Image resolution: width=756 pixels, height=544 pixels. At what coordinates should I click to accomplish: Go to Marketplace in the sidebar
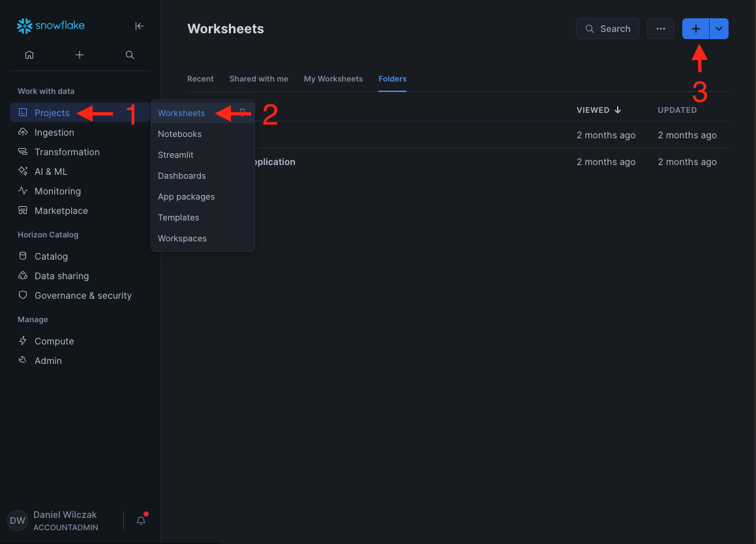pos(61,211)
